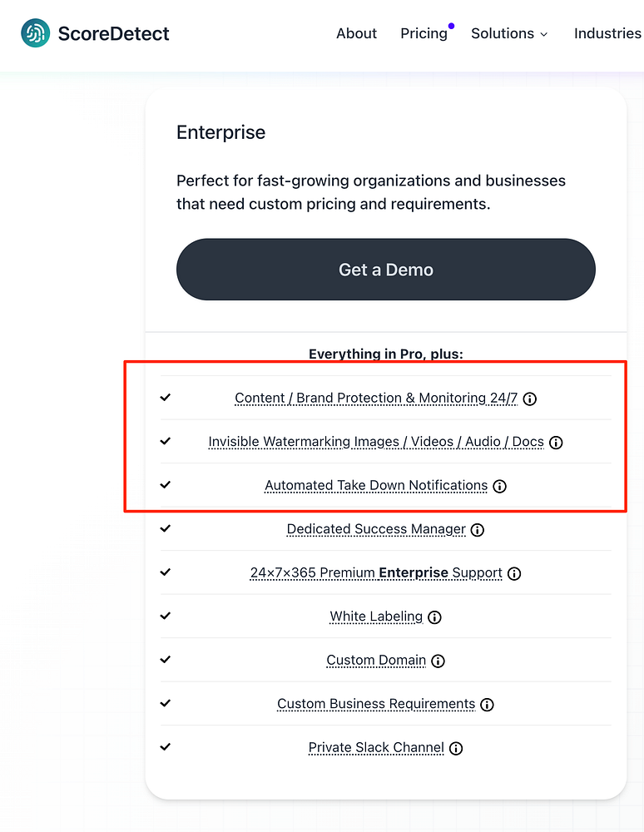644x832 pixels.
Task: Open the Industries navigation item
Action: point(607,33)
